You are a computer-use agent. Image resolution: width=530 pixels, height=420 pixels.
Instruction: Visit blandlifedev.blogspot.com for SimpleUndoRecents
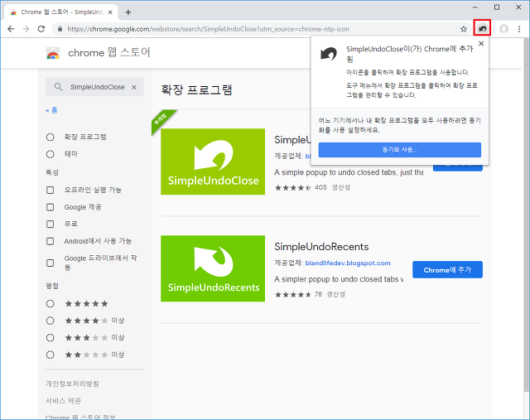[348, 263]
